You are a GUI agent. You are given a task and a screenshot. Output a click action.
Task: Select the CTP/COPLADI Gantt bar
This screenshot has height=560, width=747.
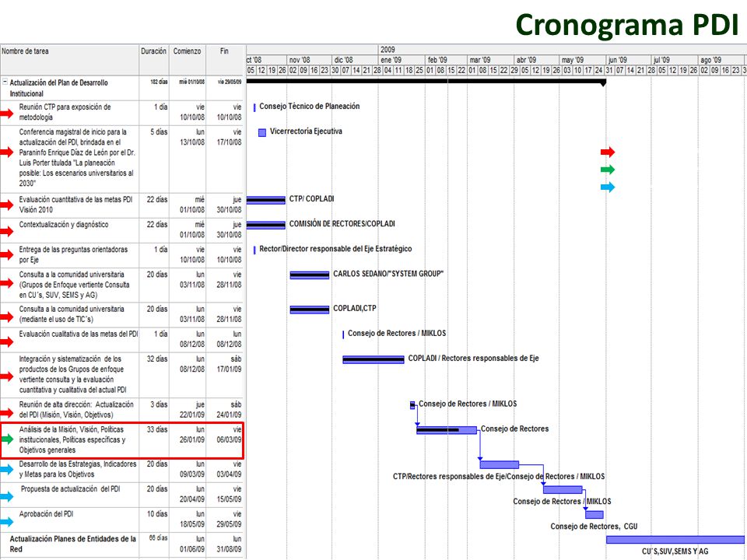point(266,200)
